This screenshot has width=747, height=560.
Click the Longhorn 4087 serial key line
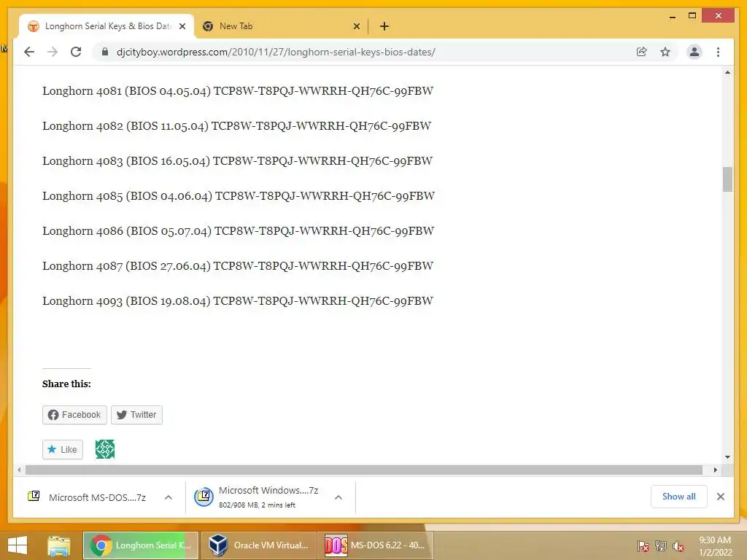click(x=238, y=266)
